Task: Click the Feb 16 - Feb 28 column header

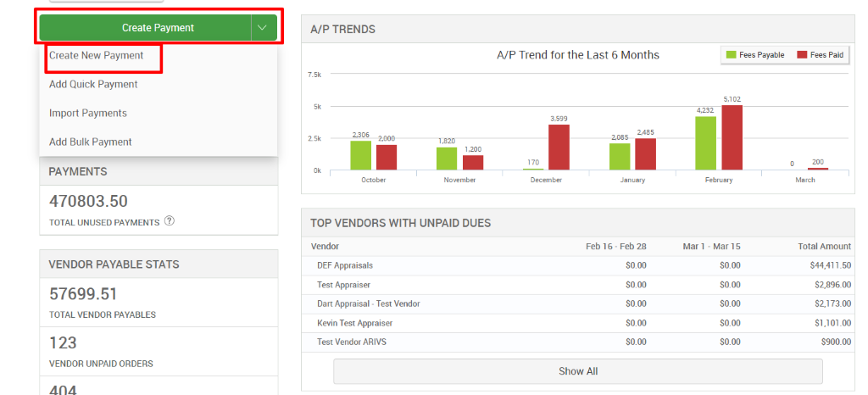Action: pos(616,246)
